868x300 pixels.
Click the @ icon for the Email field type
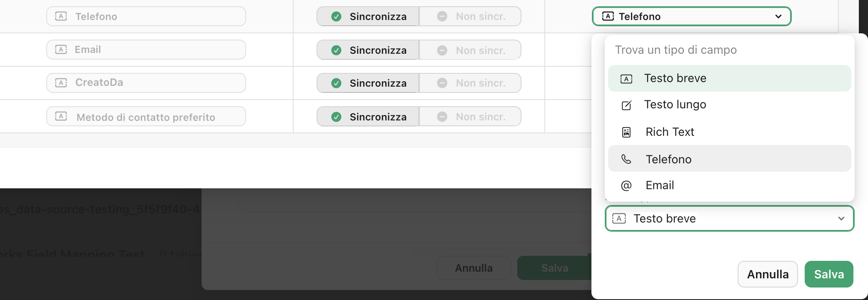pyautogui.click(x=626, y=185)
